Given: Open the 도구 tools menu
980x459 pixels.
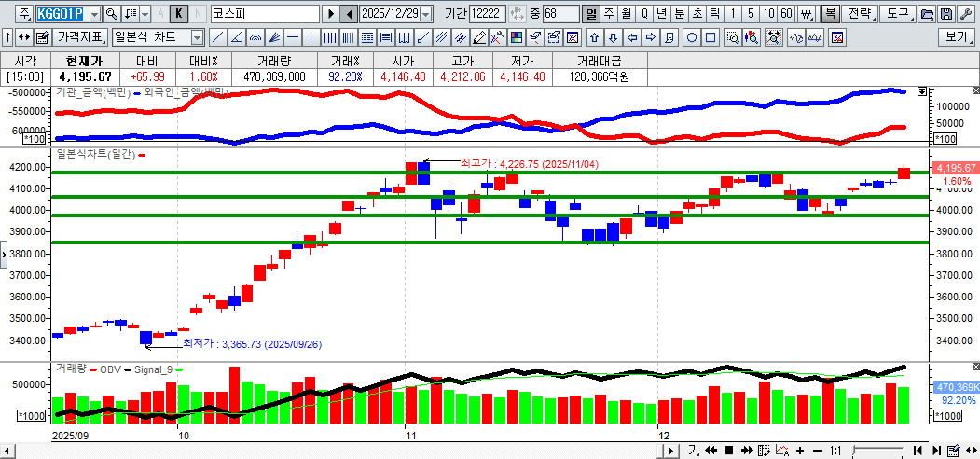Looking at the screenshot, I should 897,14.
